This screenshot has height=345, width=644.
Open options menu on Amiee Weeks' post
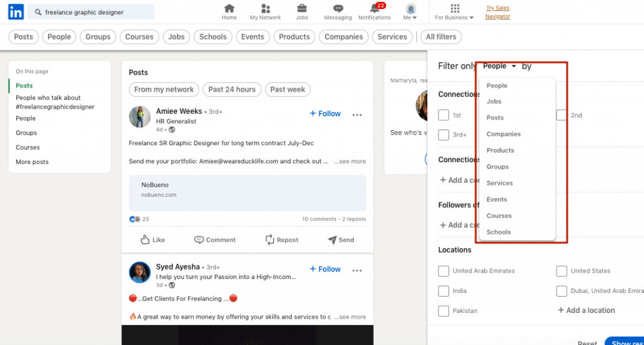pos(357,114)
